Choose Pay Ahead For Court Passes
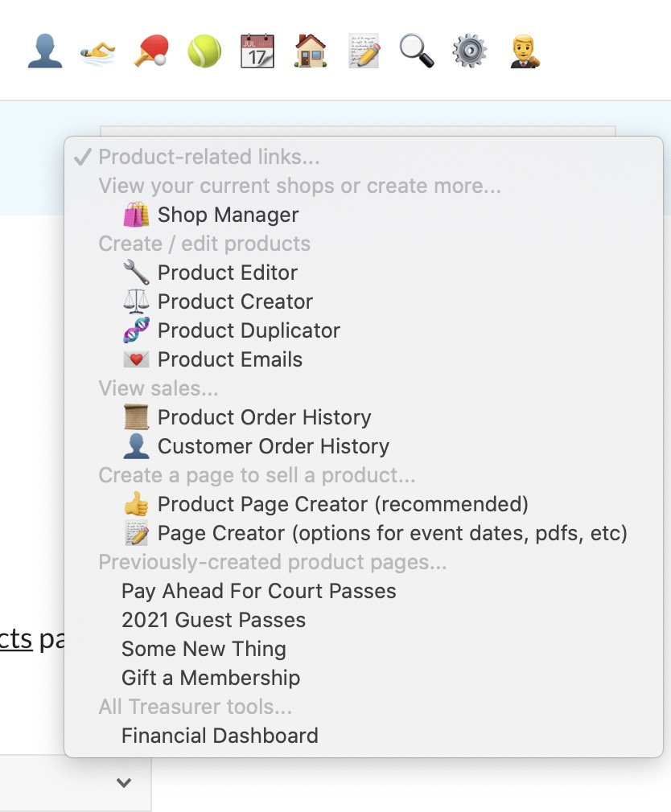 [258, 591]
